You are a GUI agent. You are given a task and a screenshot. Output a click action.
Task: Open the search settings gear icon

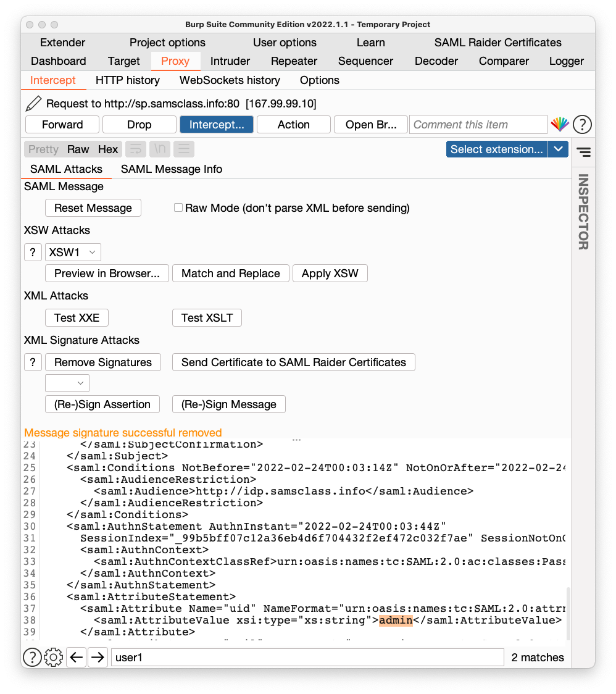54,658
